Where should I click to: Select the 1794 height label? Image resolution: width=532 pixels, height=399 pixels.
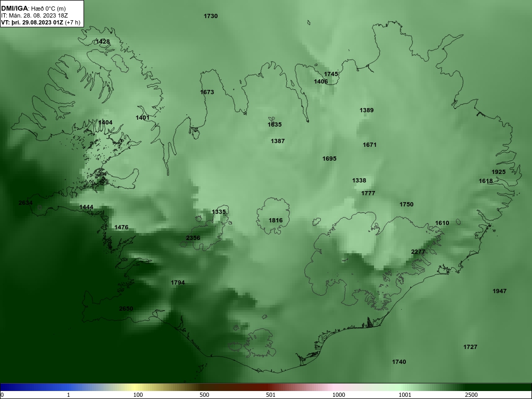coord(178,282)
